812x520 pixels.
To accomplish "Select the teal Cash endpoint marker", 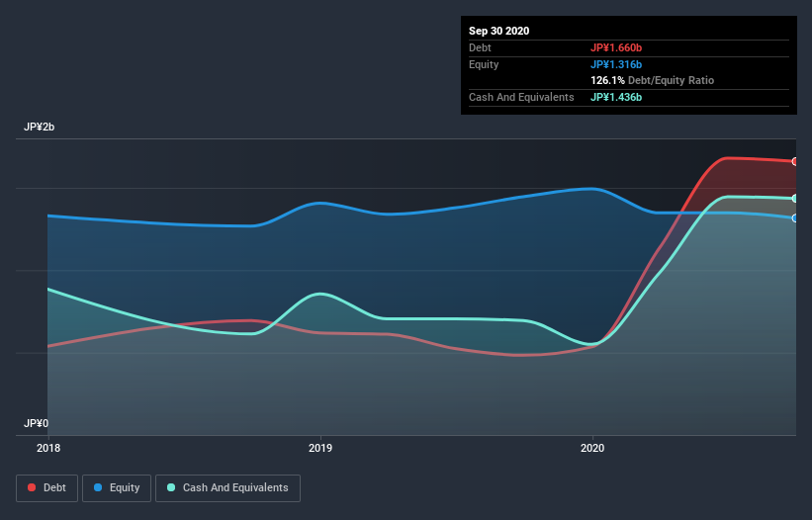I will 795,198.
